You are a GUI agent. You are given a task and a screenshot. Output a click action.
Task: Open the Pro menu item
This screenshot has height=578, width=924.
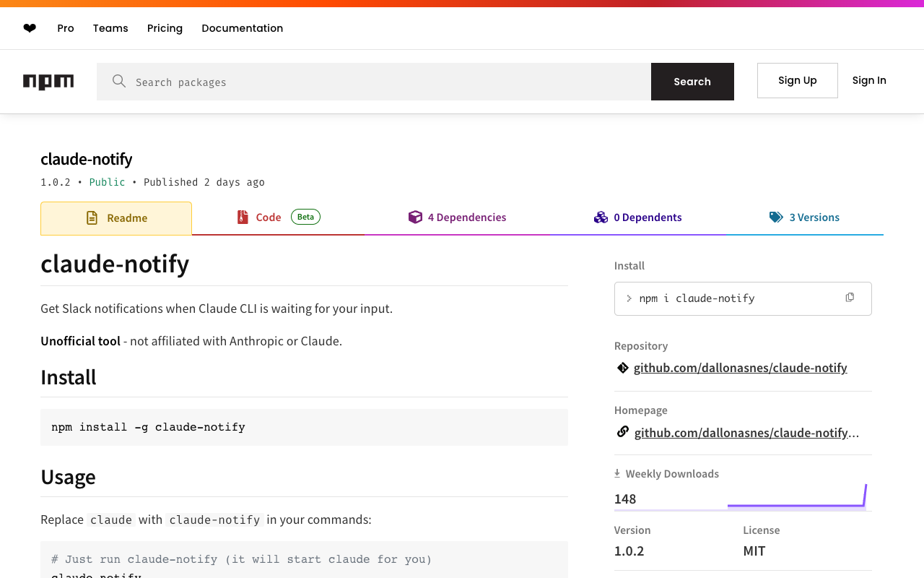pos(66,28)
